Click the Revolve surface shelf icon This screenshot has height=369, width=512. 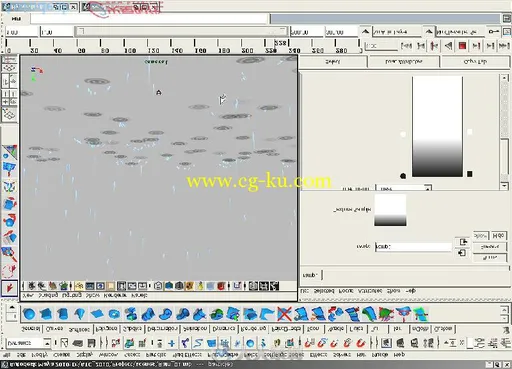click(x=131, y=314)
